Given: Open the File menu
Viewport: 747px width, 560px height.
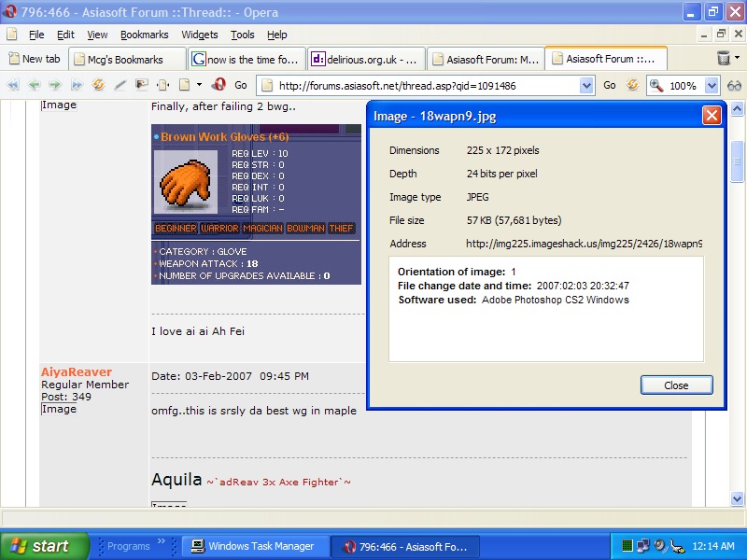Looking at the screenshot, I should (x=36, y=35).
